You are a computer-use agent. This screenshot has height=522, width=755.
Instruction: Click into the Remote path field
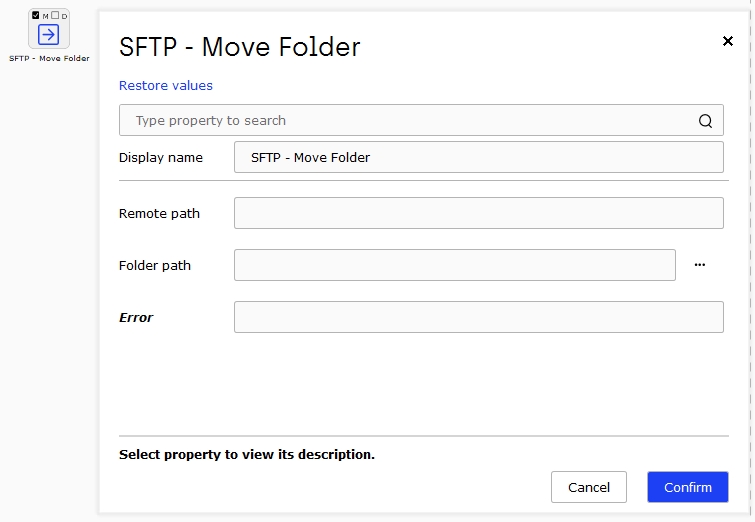(x=479, y=213)
